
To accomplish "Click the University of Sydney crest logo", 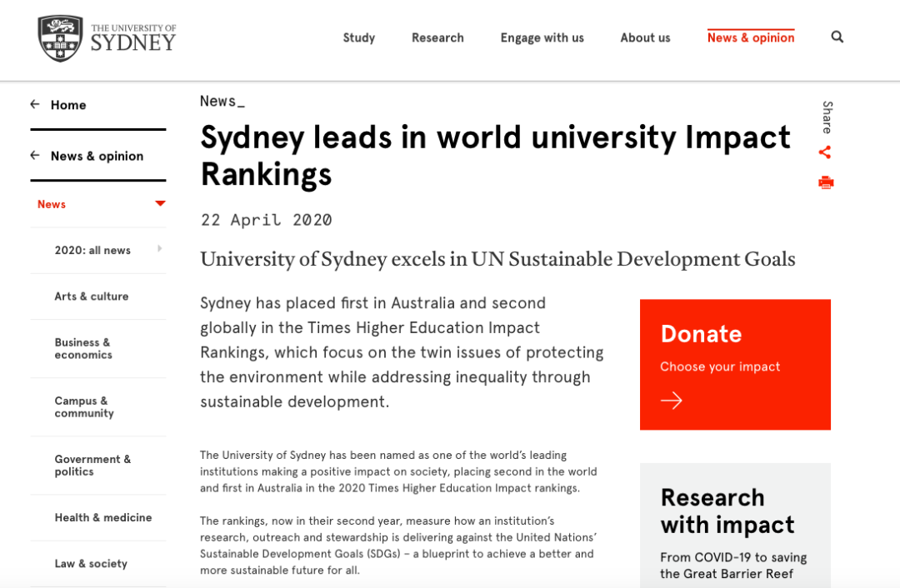I will click(x=60, y=38).
